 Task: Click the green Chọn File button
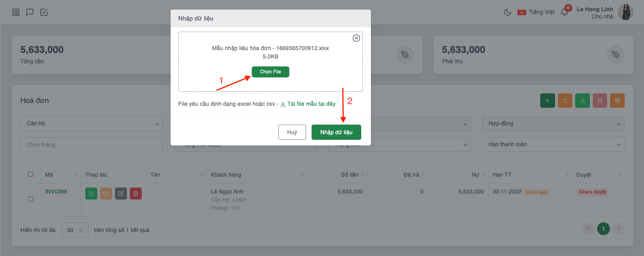pyautogui.click(x=270, y=72)
